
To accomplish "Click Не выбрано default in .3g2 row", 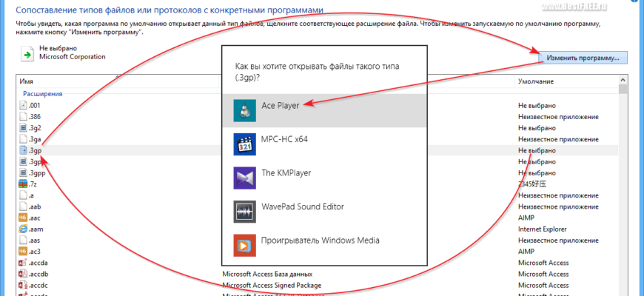I will pyautogui.click(x=537, y=128).
